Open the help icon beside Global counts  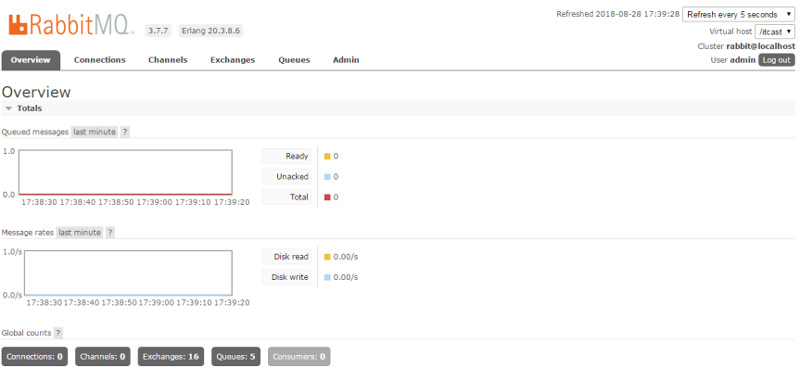(58, 333)
